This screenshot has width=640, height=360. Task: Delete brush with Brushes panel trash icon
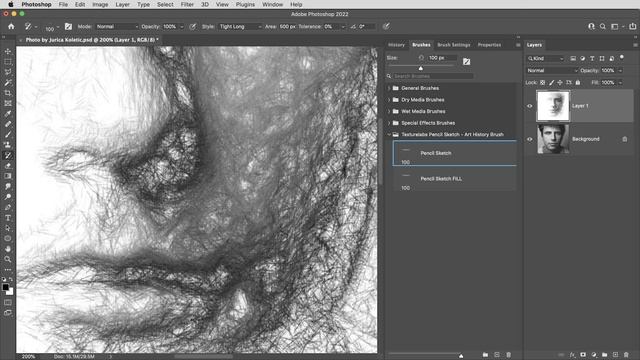(x=509, y=355)
